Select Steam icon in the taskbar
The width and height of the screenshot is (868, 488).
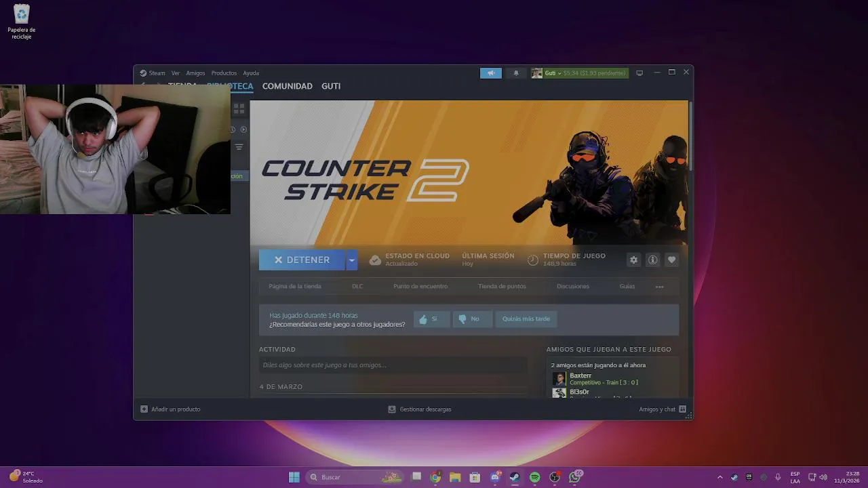pos(515,477)
